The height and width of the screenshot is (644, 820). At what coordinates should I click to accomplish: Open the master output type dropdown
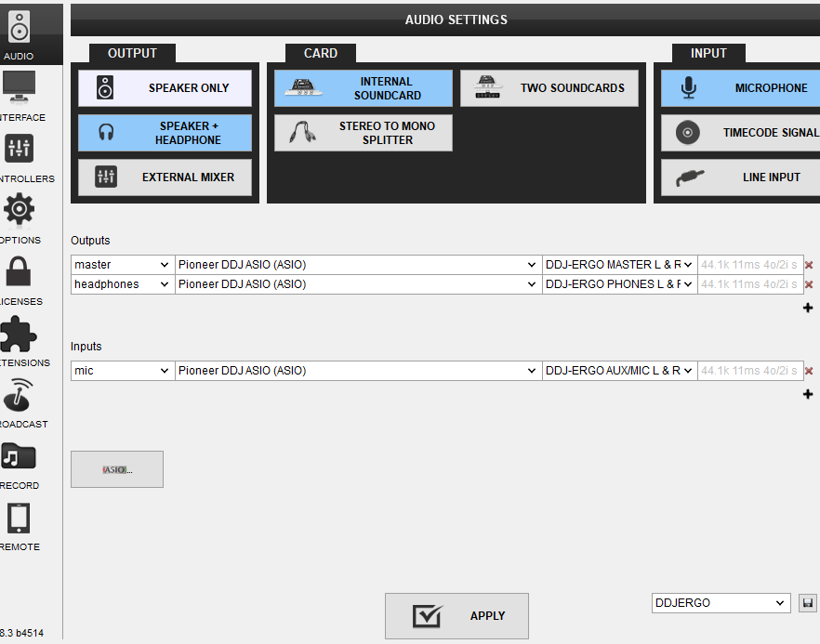click(123, 265)
